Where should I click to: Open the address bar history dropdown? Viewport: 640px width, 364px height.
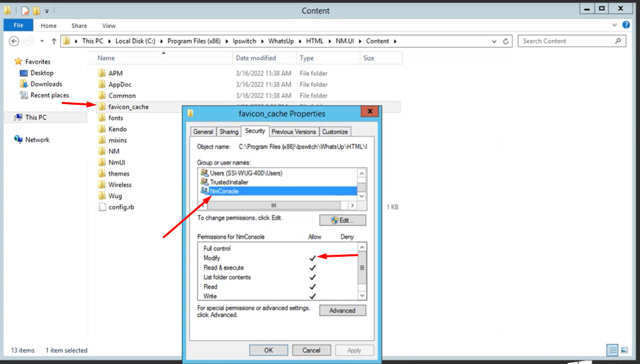pyautogui.click(x=494, y=41)
